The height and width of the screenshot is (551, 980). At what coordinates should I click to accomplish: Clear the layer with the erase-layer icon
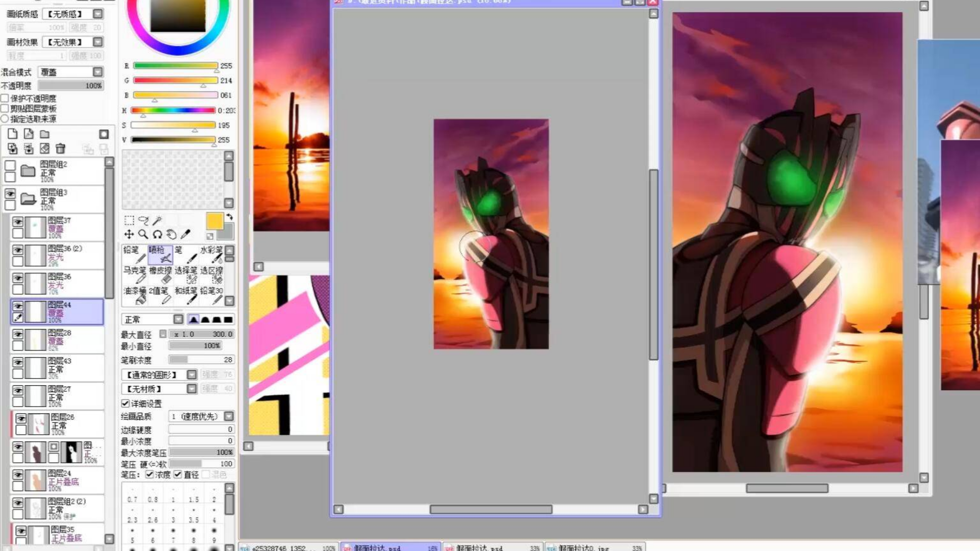point(45,148)
